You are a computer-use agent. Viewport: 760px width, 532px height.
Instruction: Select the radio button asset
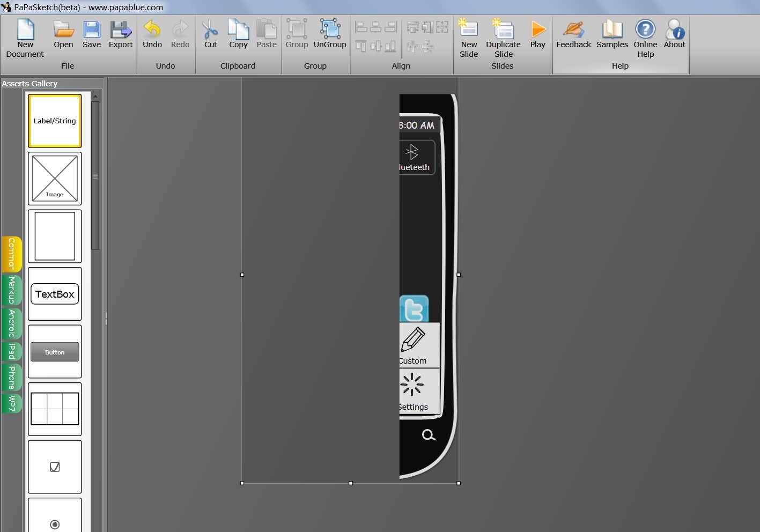(x=55, y=515)
